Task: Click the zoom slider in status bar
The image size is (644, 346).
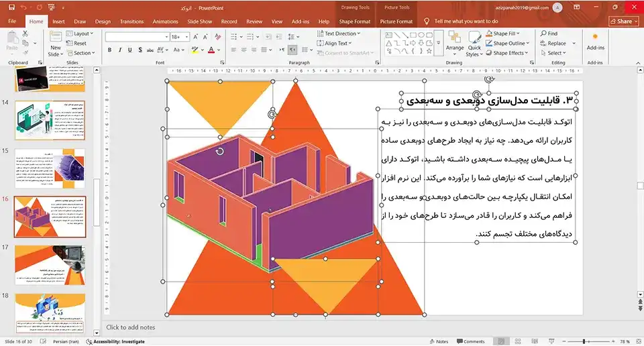Action: coord(588,341)
